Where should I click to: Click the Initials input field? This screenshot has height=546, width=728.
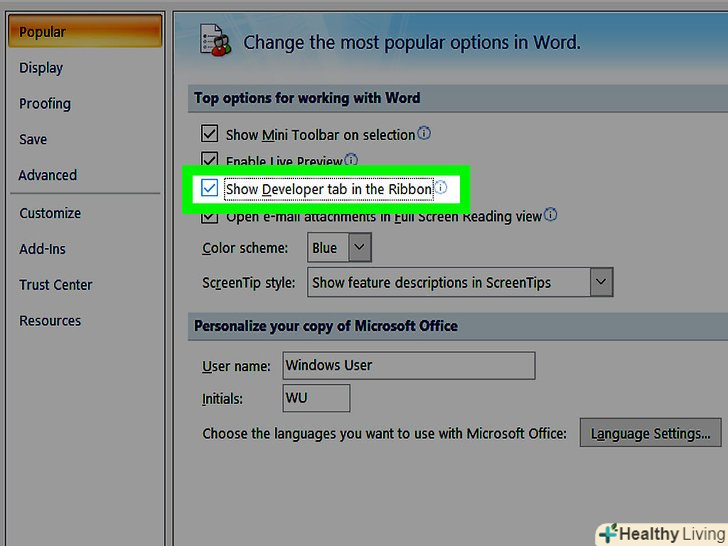pyautogui.click(x=316, y=398)
